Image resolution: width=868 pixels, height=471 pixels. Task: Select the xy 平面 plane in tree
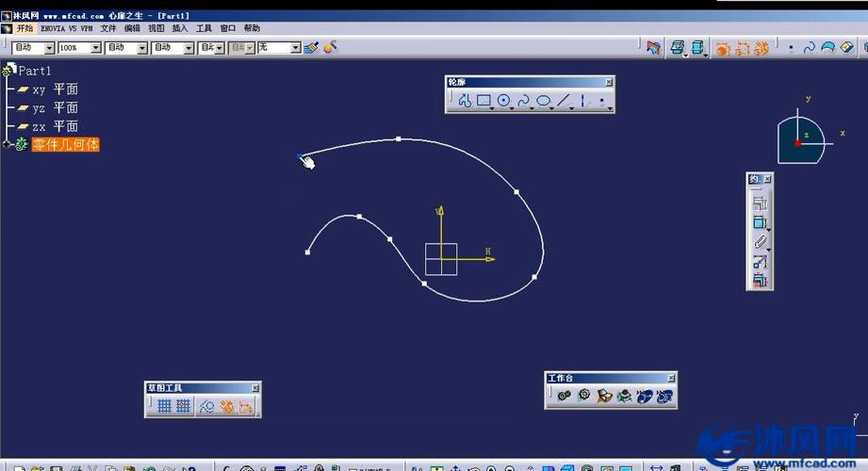click(55, 89)
